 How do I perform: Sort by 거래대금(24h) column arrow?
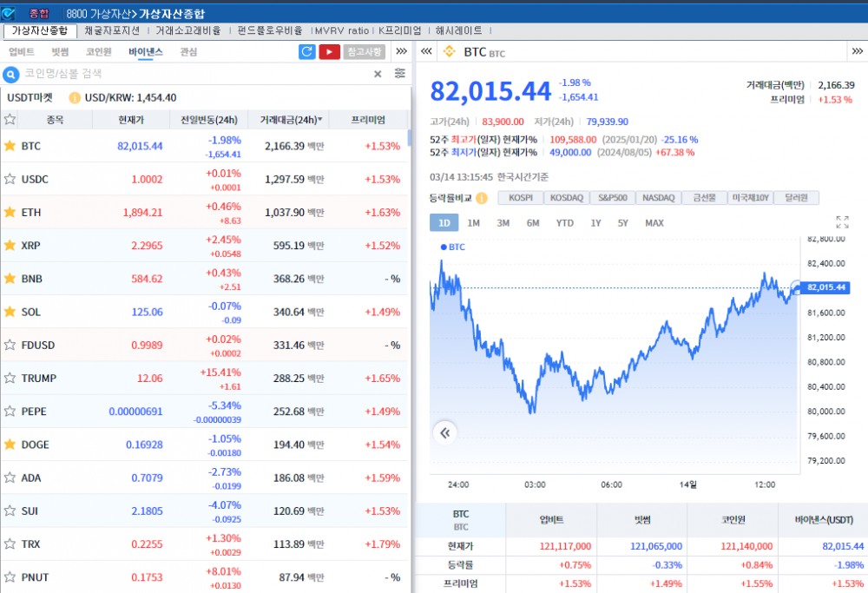pos(320,120)
